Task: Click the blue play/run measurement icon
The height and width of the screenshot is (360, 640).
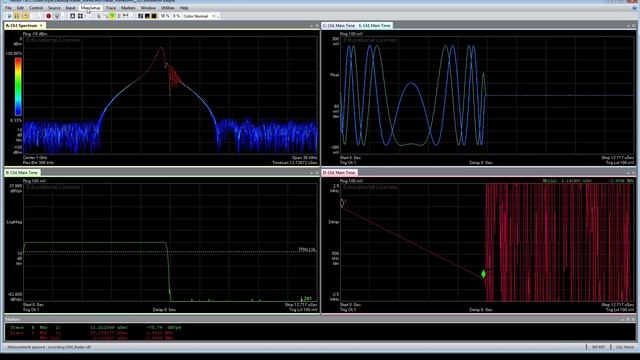Action: (x=9, y=16)
